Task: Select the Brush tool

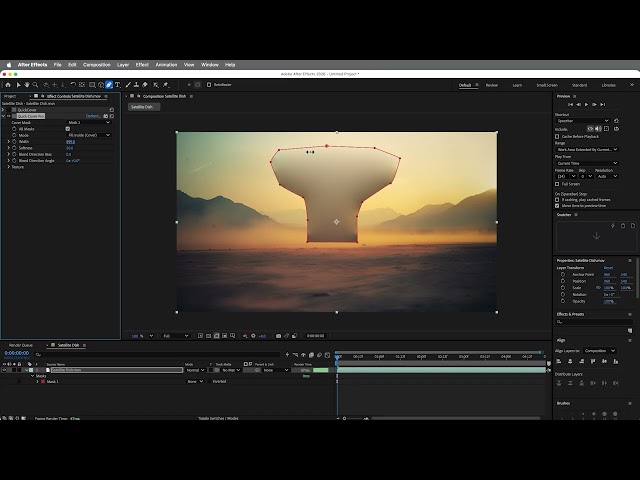Action: (x=128, y=85)
